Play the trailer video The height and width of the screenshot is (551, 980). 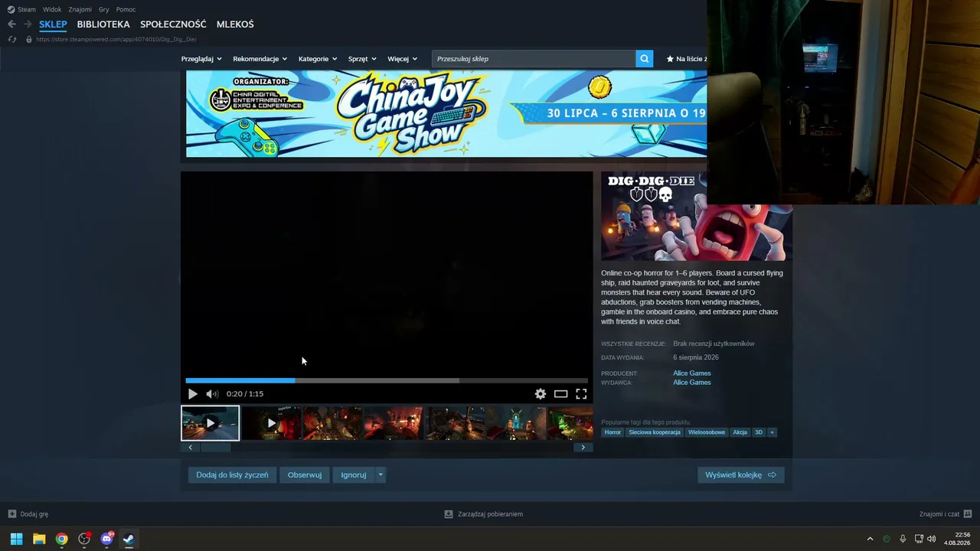(x=192, y=394)
